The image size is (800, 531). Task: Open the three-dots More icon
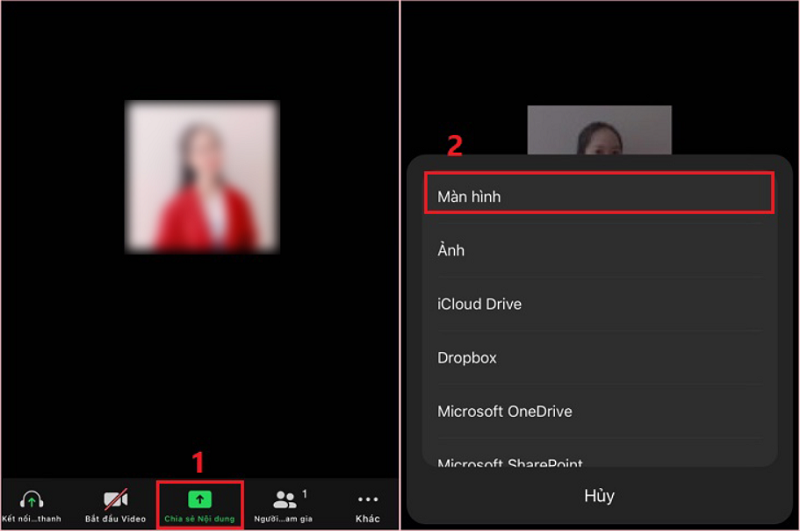click(368, 499)
